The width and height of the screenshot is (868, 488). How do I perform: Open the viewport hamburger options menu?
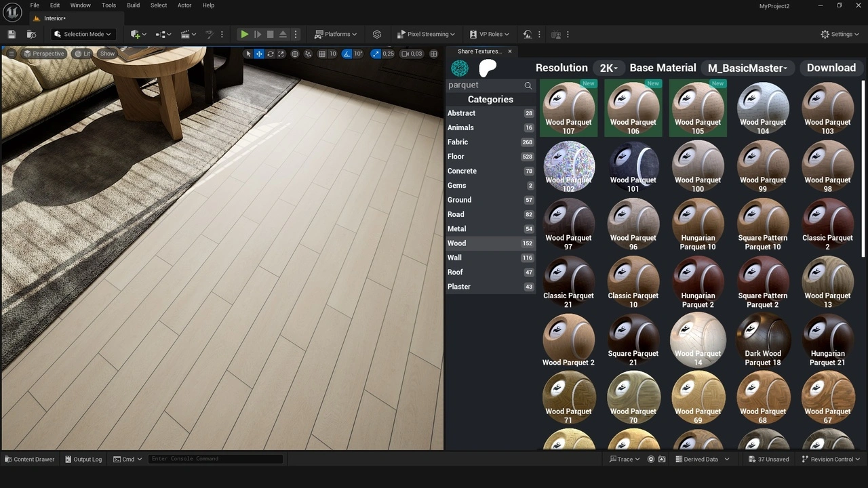pyautogui.click(x=12, y=54)
